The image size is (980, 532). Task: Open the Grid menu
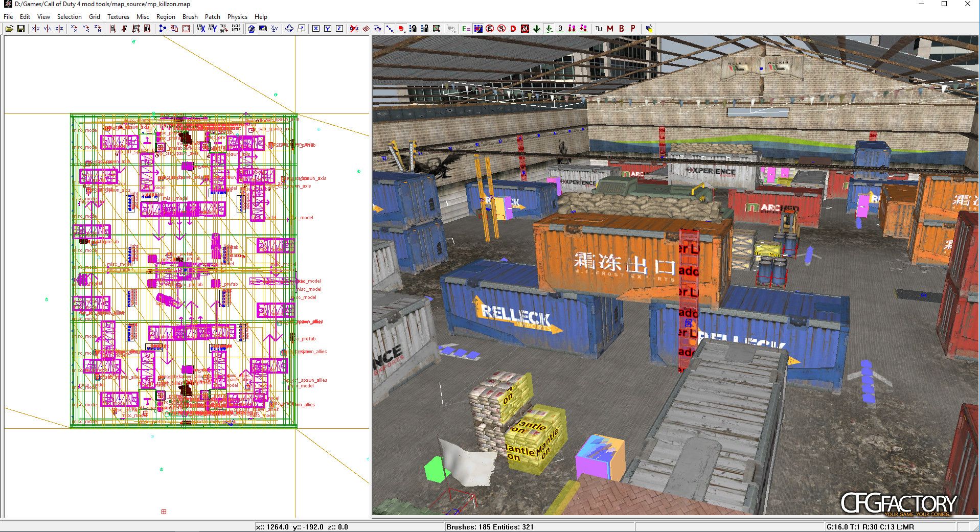95,16
